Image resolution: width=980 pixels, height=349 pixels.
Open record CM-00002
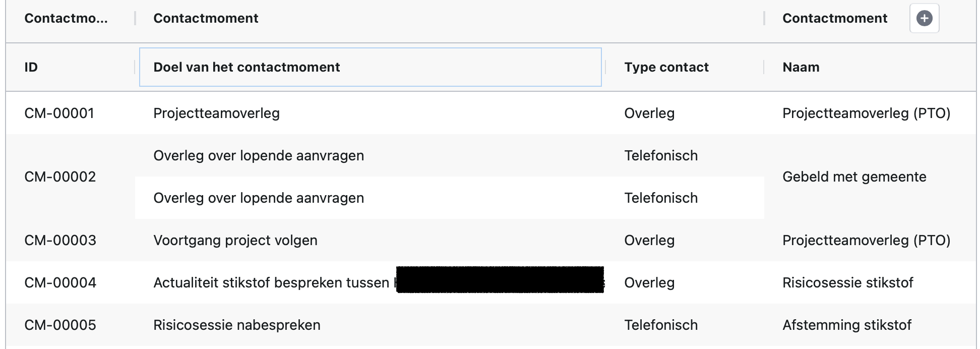(60, 177)
